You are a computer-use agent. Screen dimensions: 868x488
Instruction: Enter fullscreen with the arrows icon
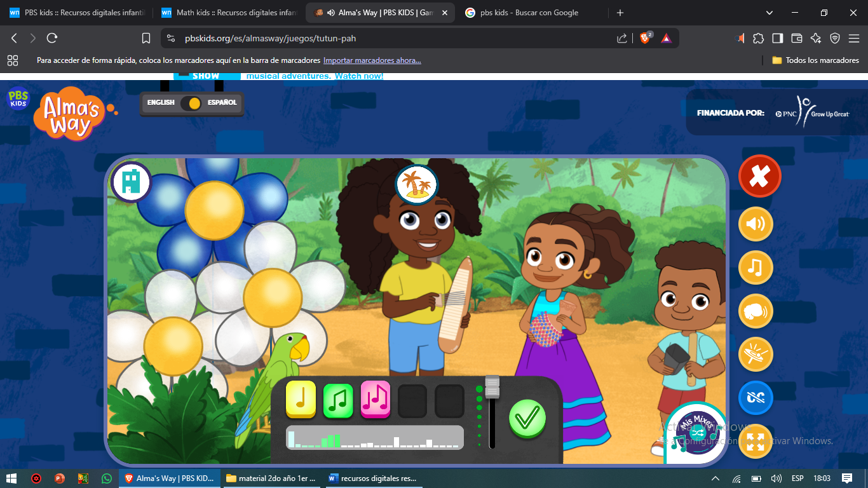756,442
